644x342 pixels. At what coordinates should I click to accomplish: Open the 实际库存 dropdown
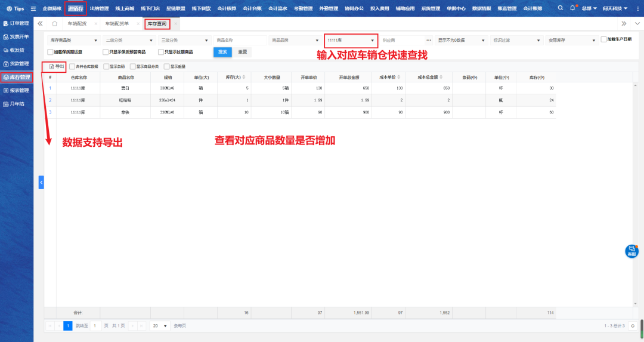571,40
